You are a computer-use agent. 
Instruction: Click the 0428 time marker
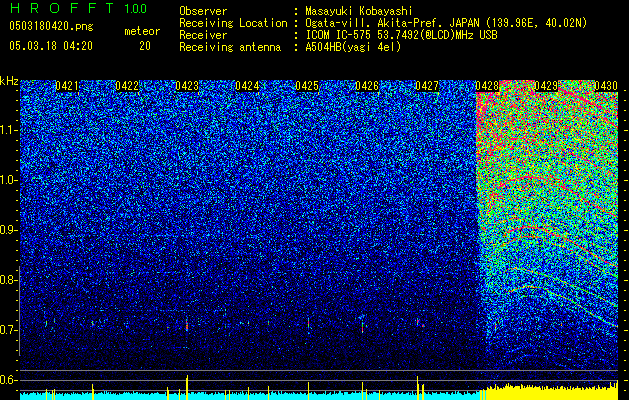click(487, 86)
